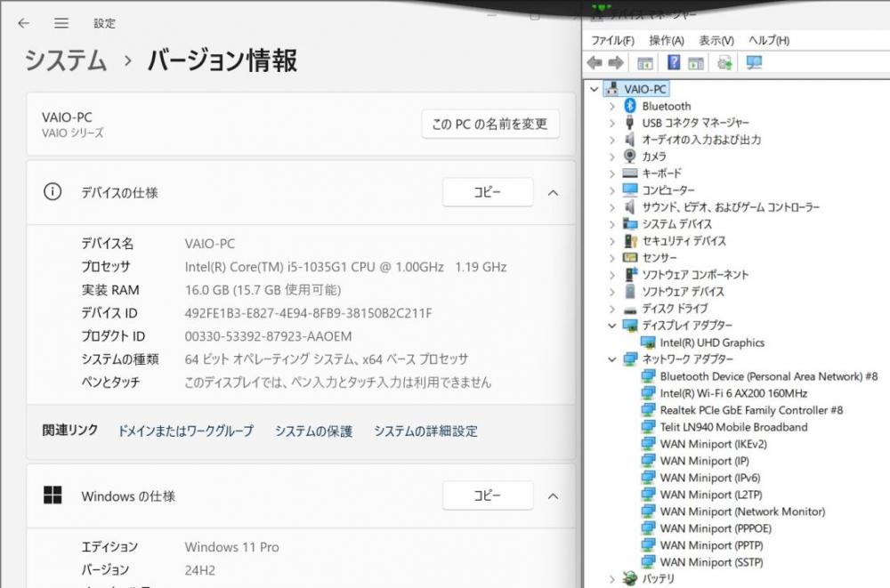
Task: Click product ID 00330-53392-87923-AAOEM
Action: coord(268,336)
